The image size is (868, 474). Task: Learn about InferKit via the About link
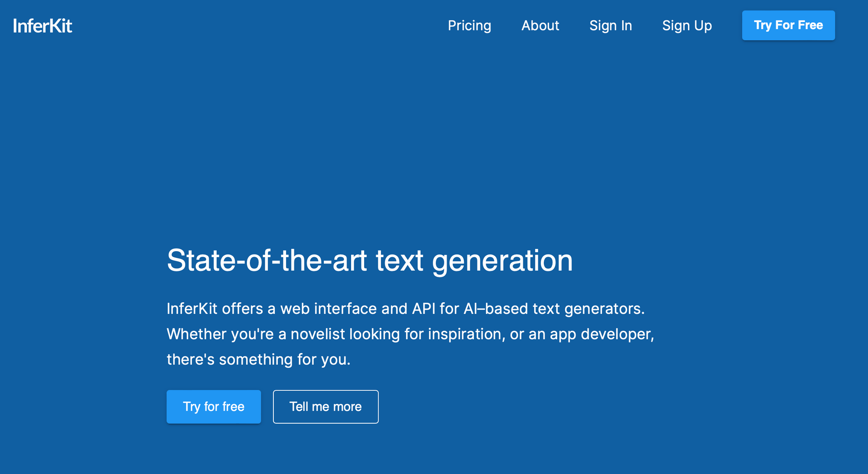[540, 26]
